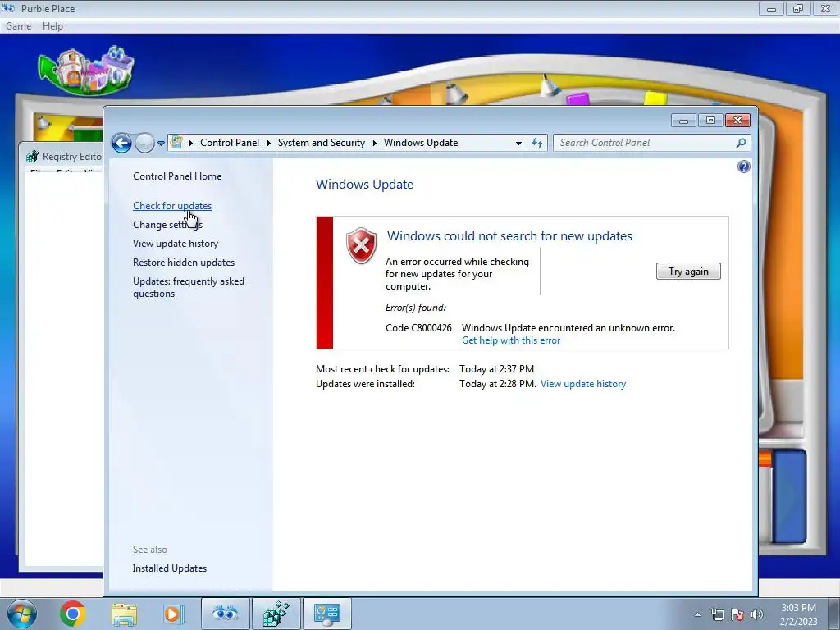Click Registry Editor window title icon
The image size is (840, 630).
point(33,157)
